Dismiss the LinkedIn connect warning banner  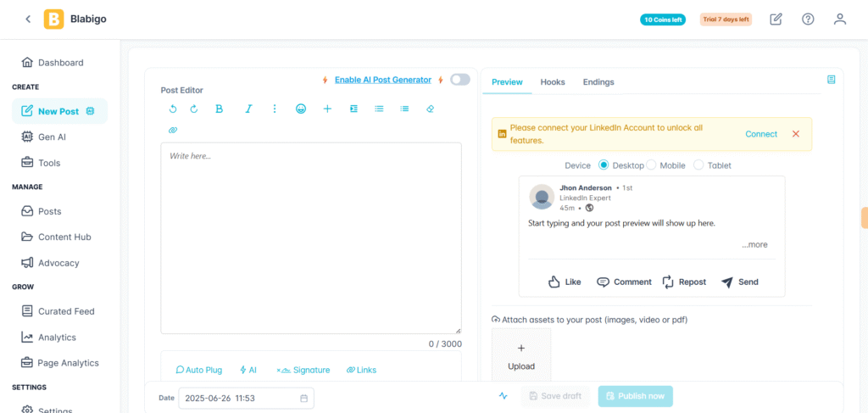tap(796, 134)
